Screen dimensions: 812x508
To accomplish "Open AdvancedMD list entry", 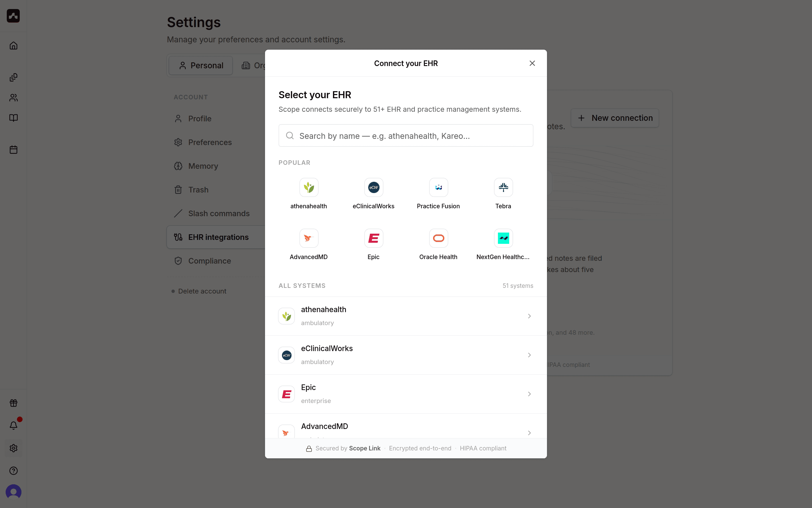I will tap(406, 426).
